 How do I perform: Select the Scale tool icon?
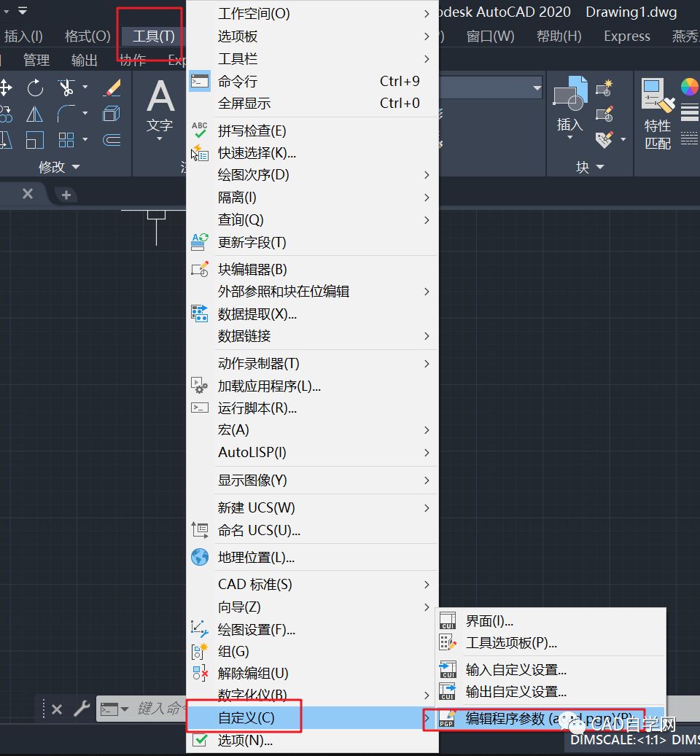click(x=35, y=140)
